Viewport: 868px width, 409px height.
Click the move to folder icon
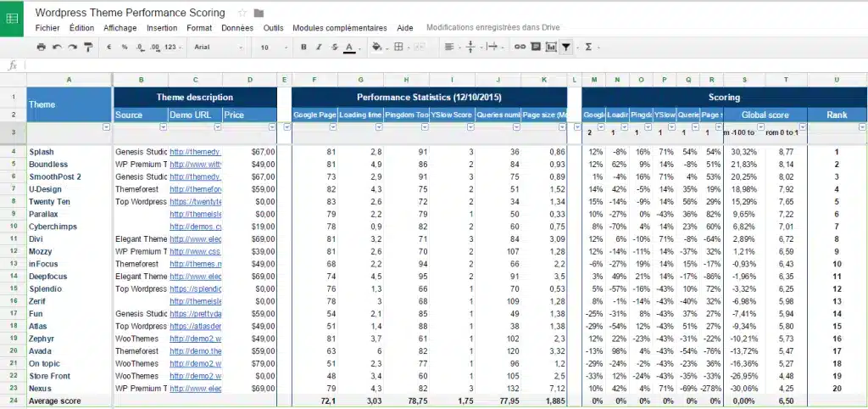click(259, 13)
